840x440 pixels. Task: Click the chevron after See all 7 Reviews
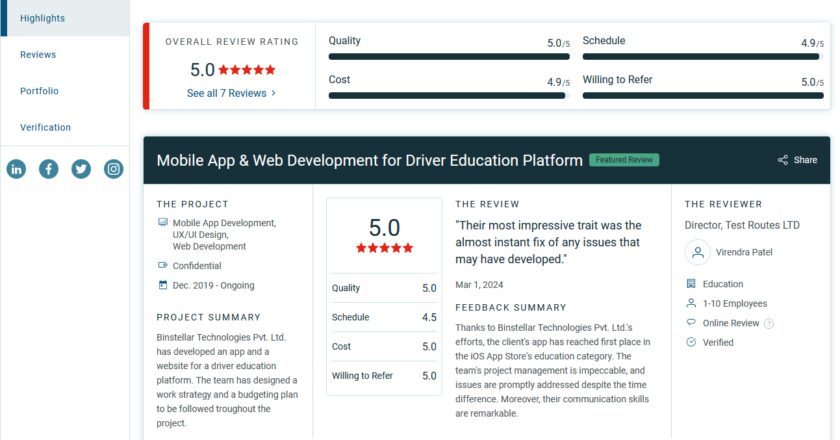(x=274, y=93)
